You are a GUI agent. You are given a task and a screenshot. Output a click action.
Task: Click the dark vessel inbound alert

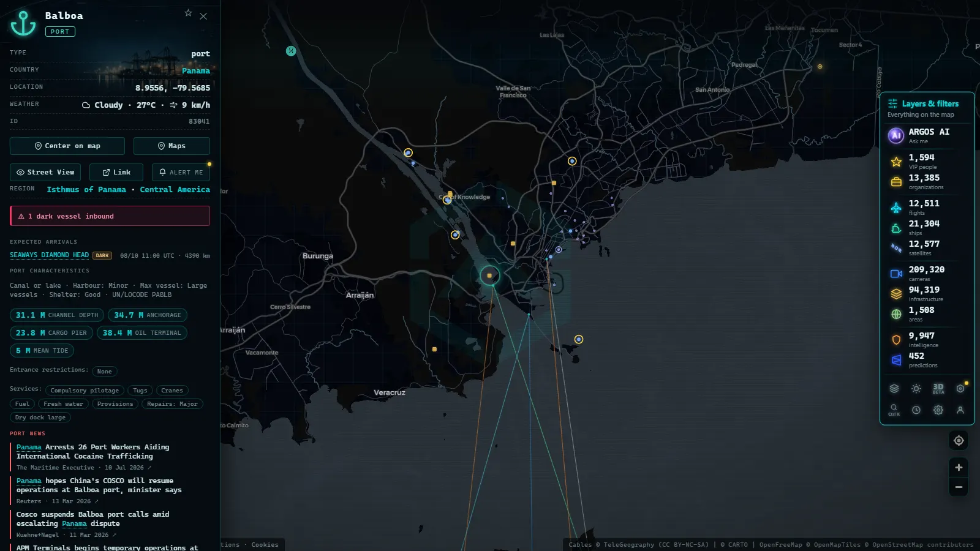tap(110, 216)
